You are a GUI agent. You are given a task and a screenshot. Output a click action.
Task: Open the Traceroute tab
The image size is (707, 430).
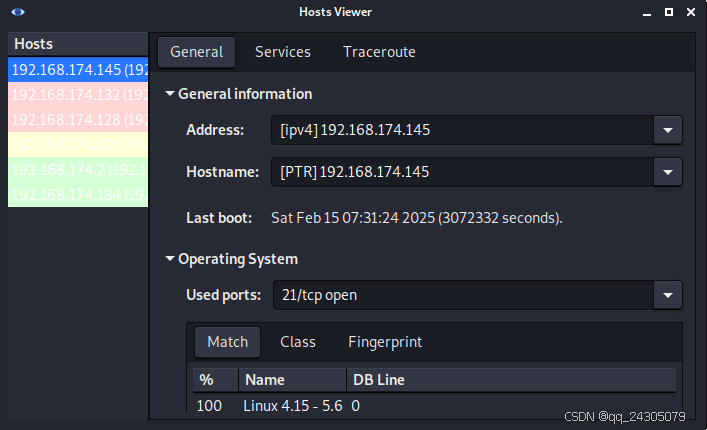[x=379, y=52]
